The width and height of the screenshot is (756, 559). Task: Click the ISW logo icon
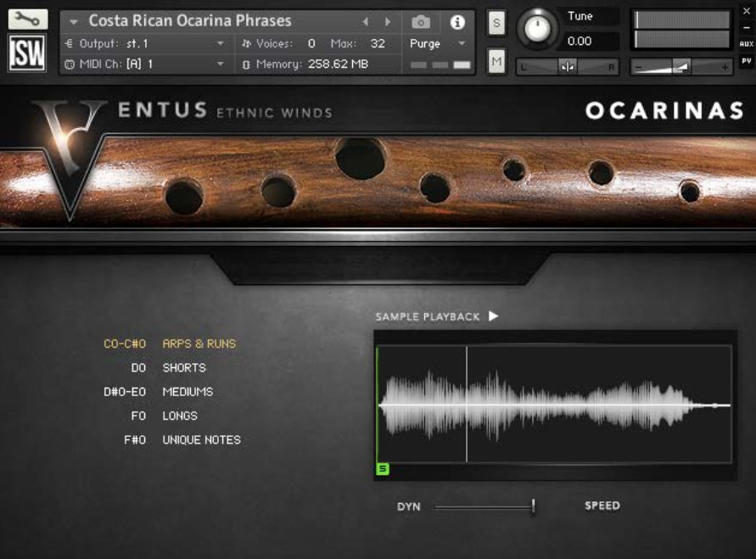tap(27, 53)
